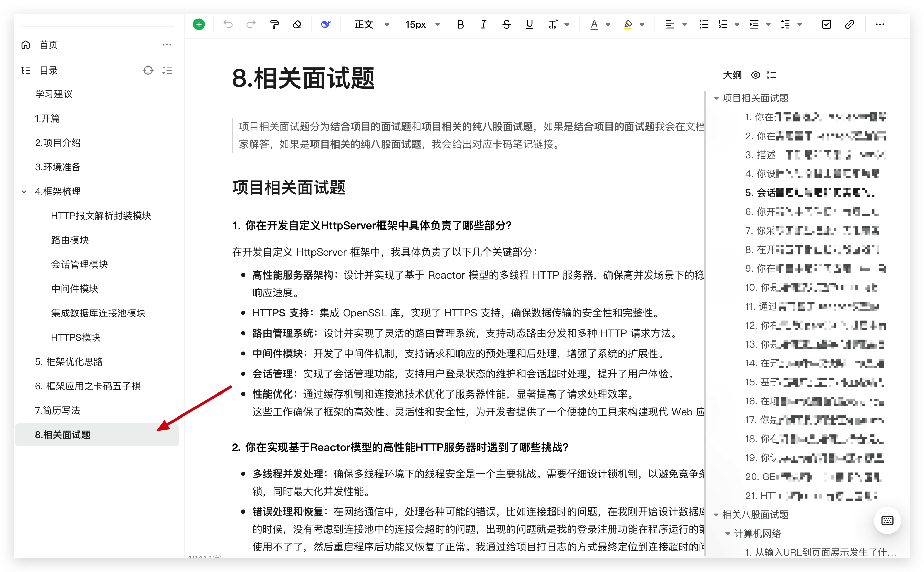Click the indent icon
The width and height of the screenshot is (924, 572).
tap(754, 25)
